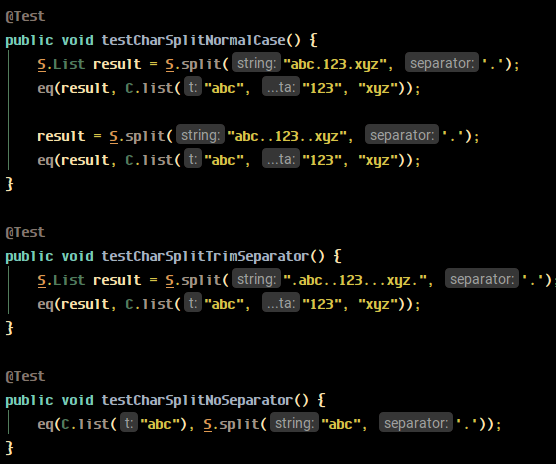Click the opening brace of testCharSplitNormalCase
556x464 pixels.
tap(313, 40)
